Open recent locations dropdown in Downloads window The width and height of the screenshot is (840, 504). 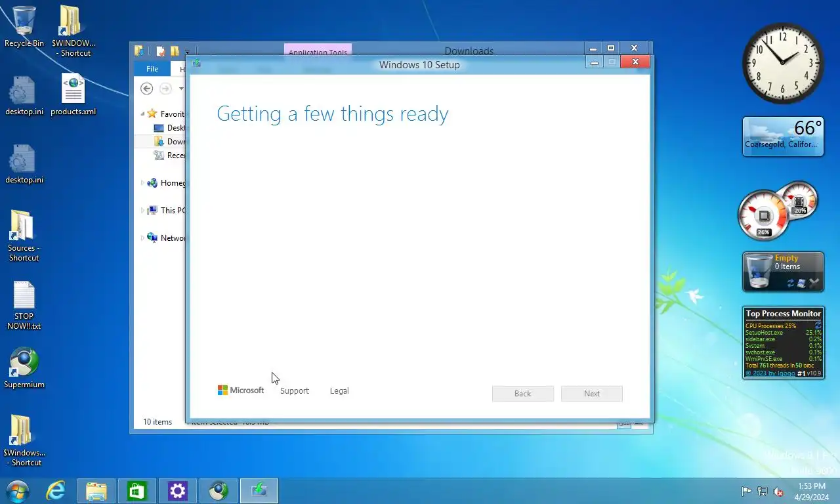[181, 89]
